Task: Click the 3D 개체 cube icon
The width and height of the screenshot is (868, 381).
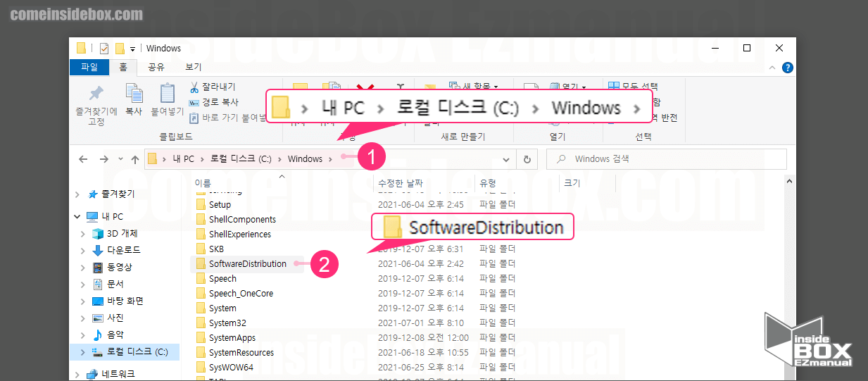Action: click(99, 234)
